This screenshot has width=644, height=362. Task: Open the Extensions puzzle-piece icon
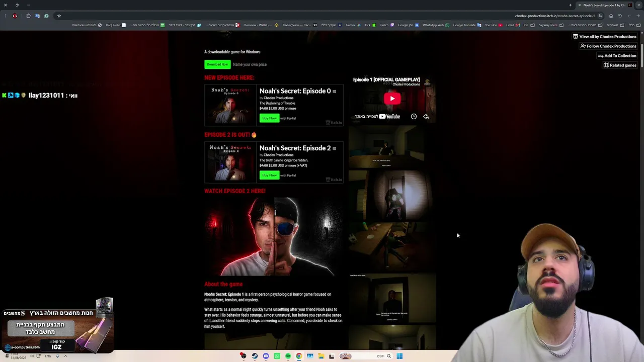(x=28, y=16)
